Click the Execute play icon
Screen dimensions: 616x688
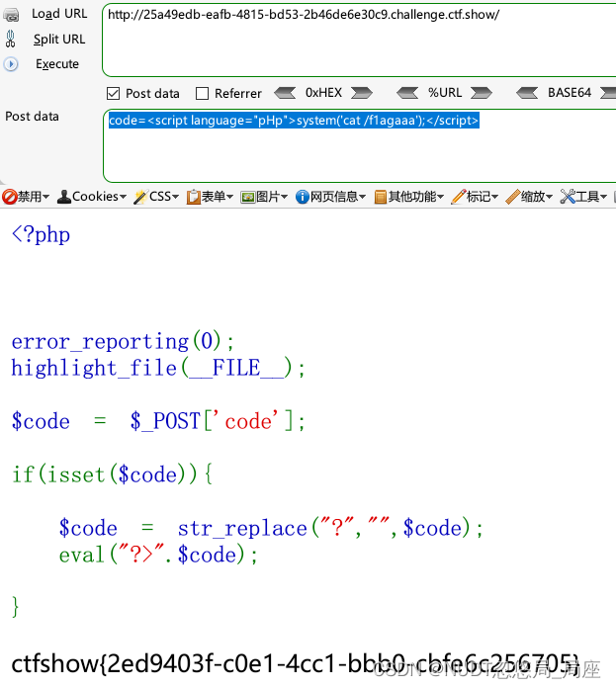click(x=11, y=64)
